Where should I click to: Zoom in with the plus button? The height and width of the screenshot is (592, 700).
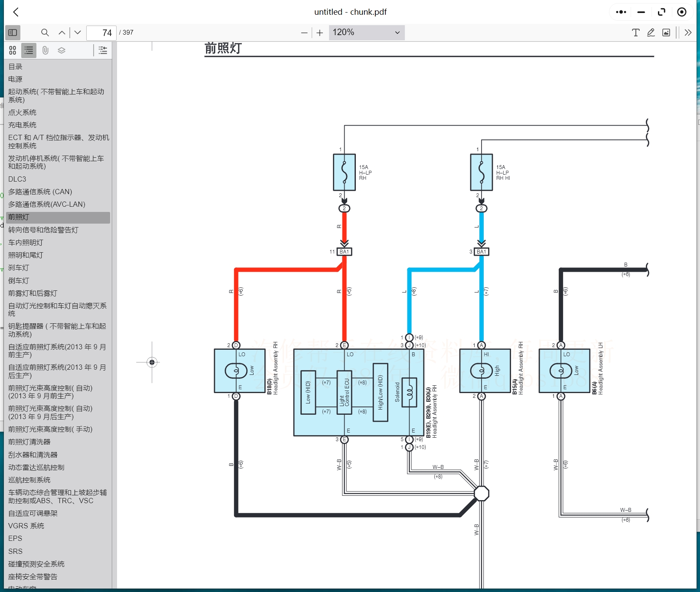coord(320,33)
